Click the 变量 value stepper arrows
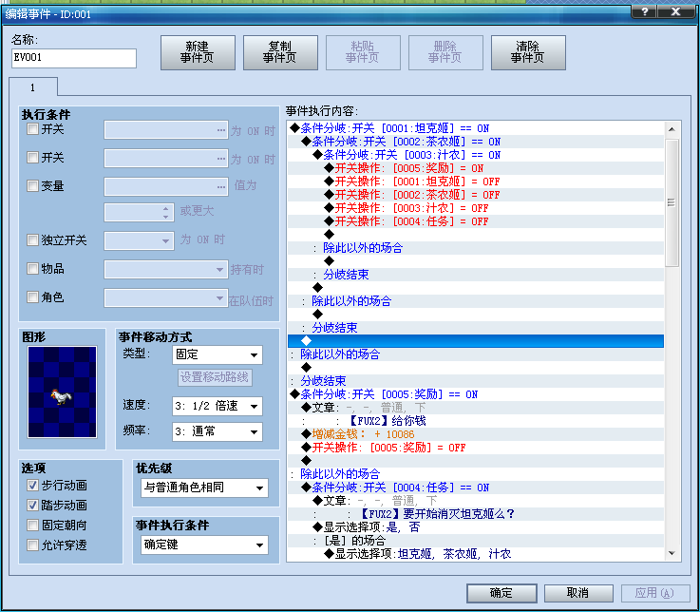 click(165, 213)
